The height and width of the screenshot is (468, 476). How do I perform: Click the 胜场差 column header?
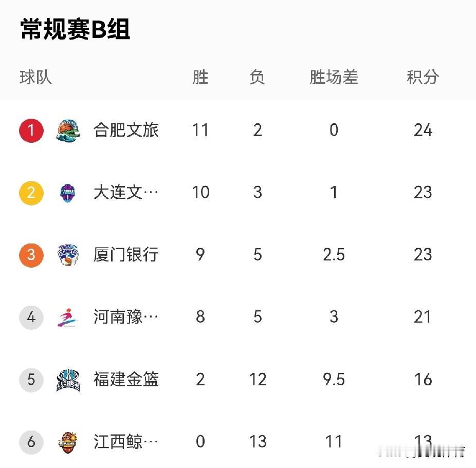334,78
